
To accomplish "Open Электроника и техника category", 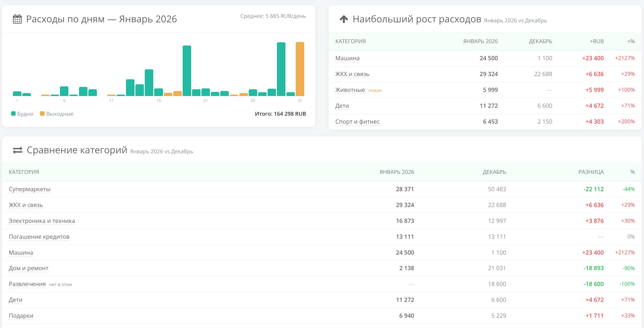I will click(x=42, y=221).
